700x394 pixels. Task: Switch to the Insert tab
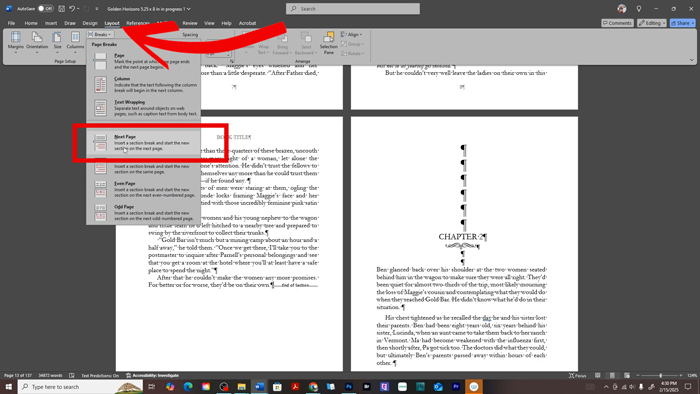click(x=51, y=23)
